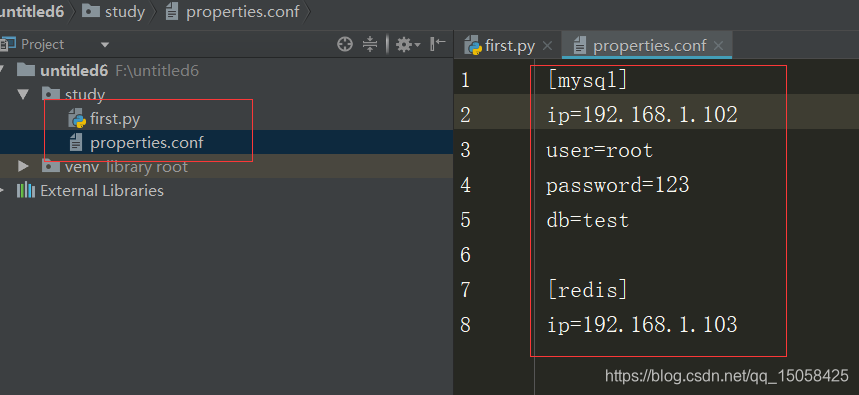
Task: Click the password=123 line
Action: point(618,185)
